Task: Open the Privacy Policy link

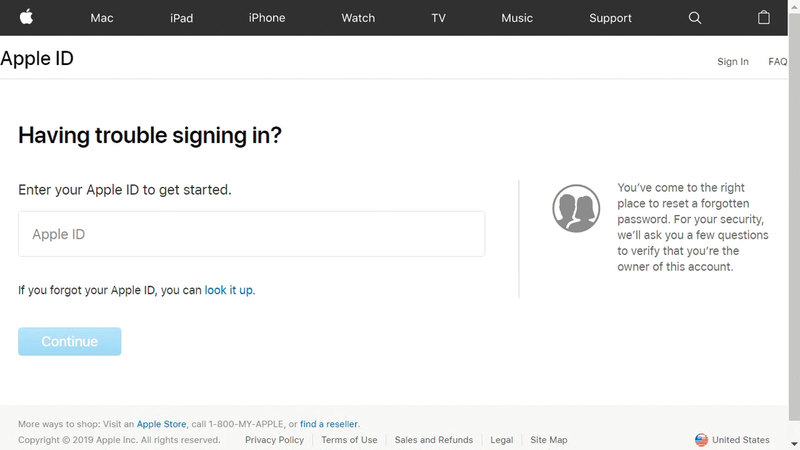Action: coord(274,440)
